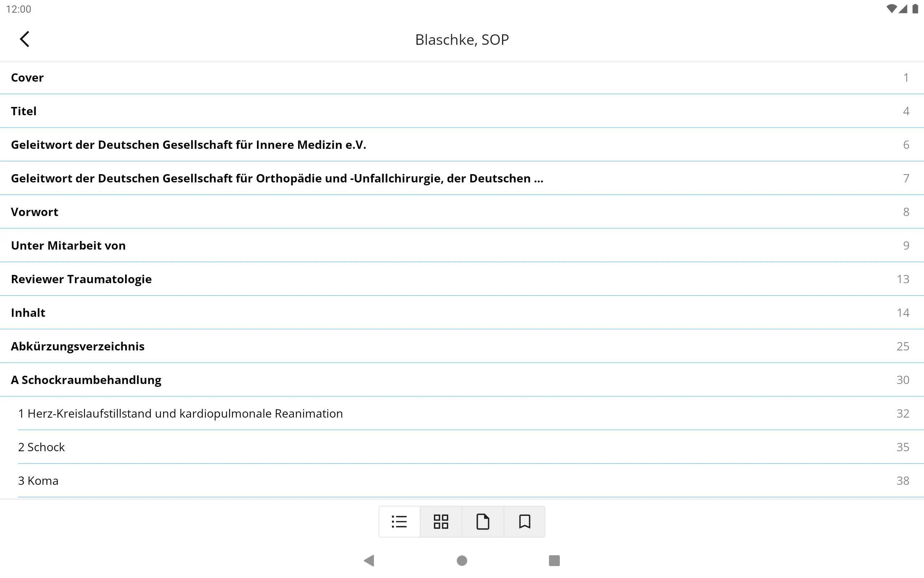Tap page number 30 for Schockraumbehandlung
Screen dimensions: 924x578
click(903, 380)
